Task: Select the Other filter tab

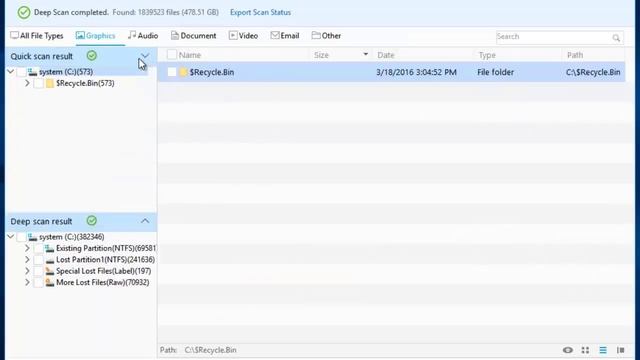Action: [327, 36]
